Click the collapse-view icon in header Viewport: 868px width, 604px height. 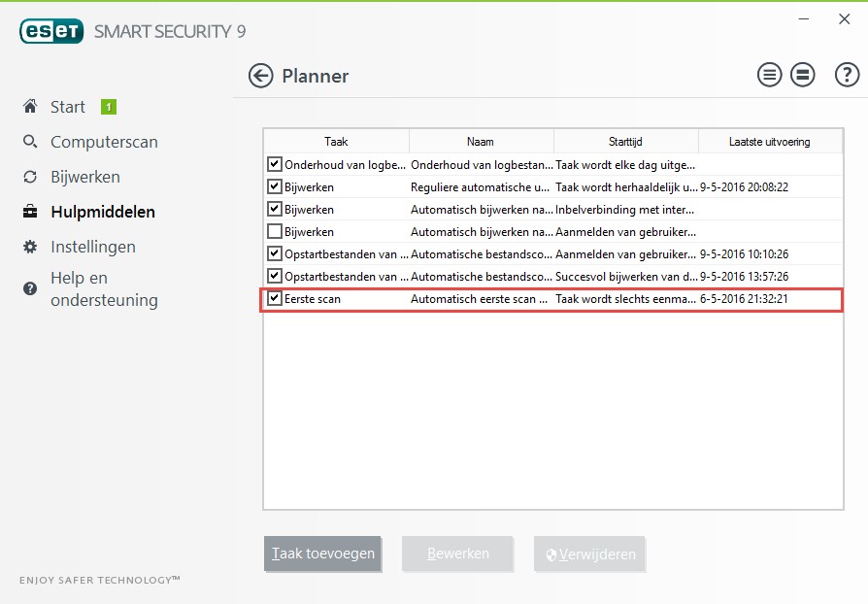[802, 76]
